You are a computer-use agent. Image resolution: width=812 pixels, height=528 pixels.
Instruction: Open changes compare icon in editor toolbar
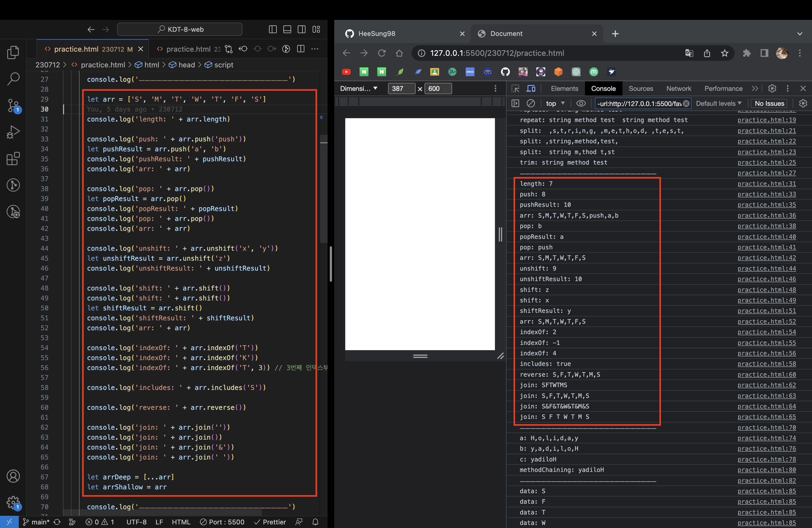pos(229,49)
